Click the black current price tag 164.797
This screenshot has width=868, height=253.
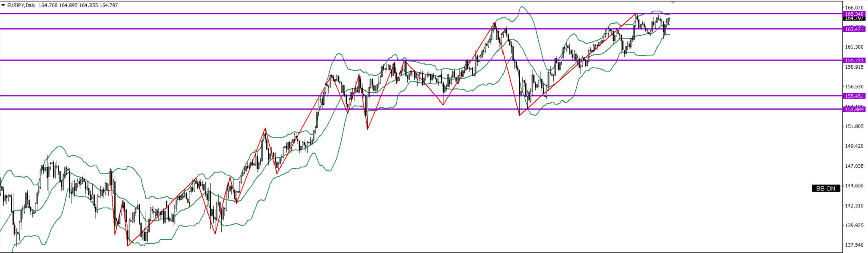point(854,19)
